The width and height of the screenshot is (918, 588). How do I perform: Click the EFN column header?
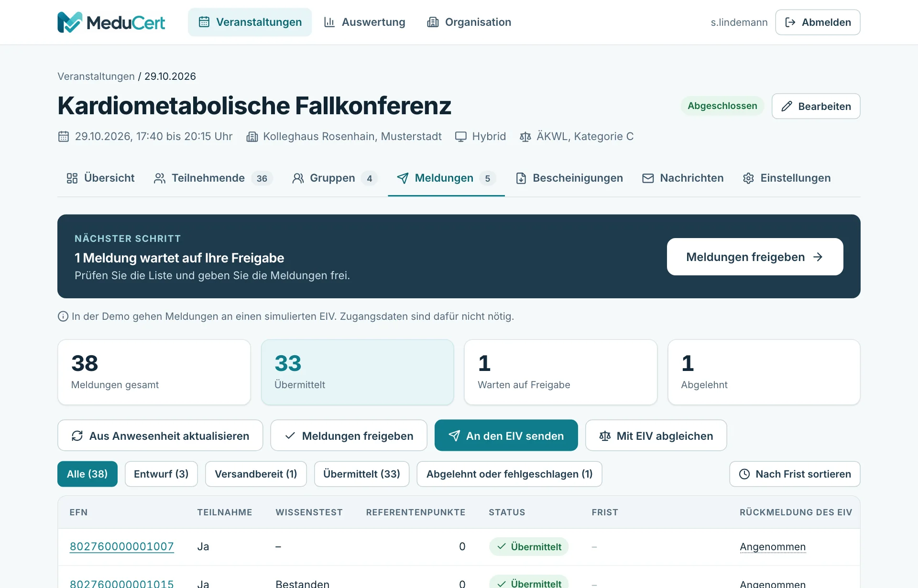[78, 512]
